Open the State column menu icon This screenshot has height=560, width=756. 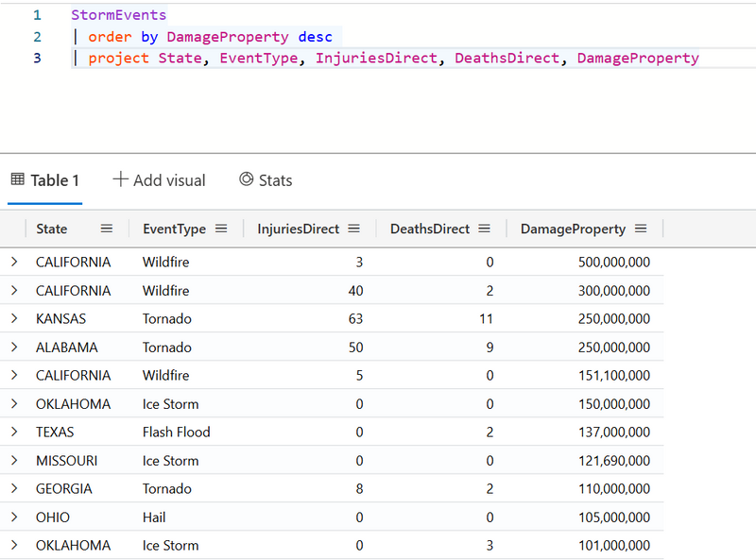(x=107, y=229)
